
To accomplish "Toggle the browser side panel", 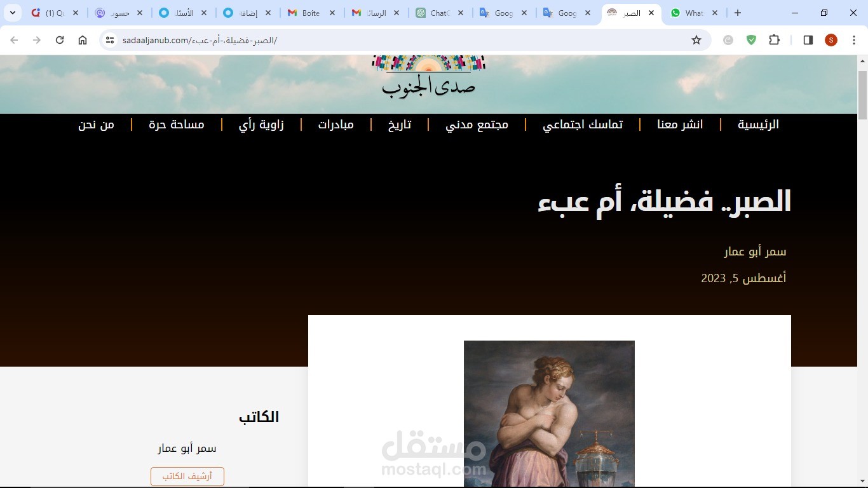I will 808,40.
